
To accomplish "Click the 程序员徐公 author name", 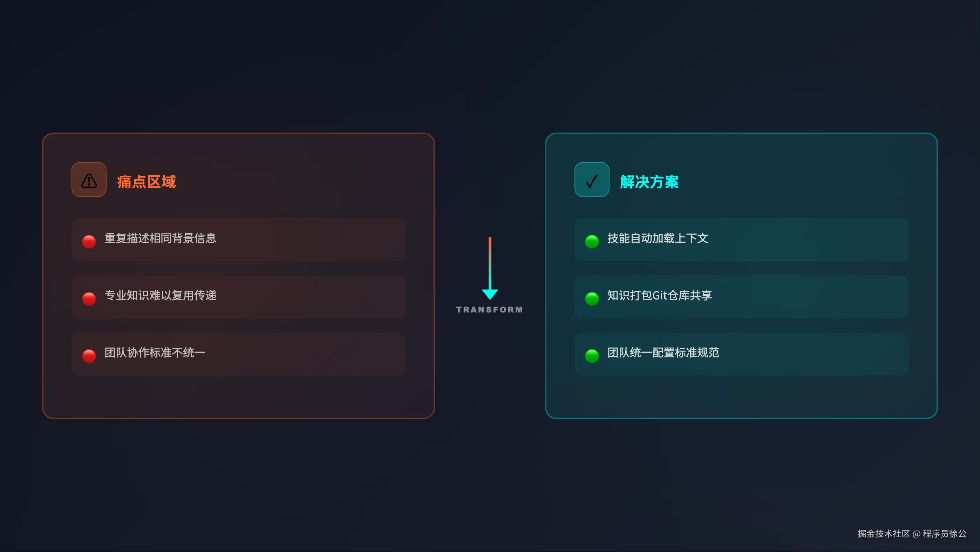I will click(945, 534).
